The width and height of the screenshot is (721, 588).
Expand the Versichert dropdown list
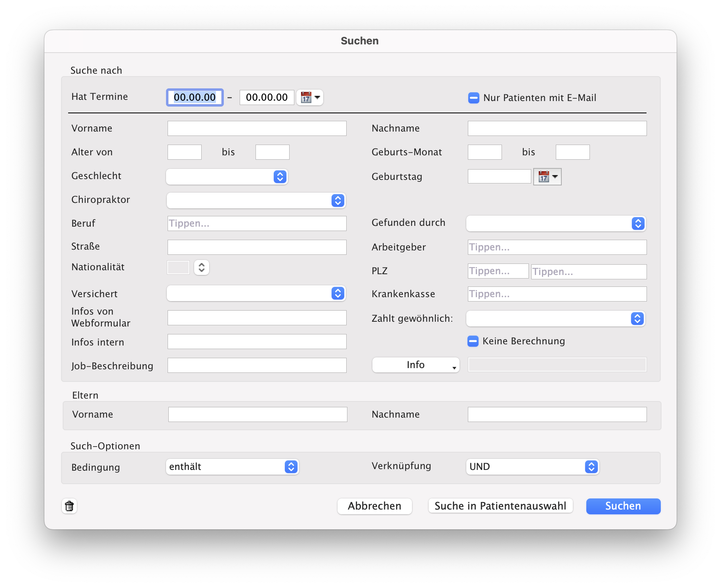coord(256,293)
